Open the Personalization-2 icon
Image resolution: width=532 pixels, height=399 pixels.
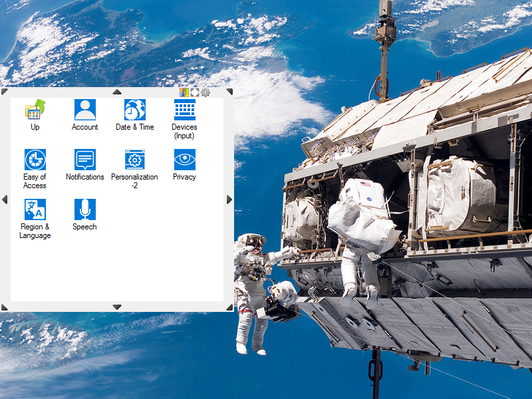pos(134,160)
